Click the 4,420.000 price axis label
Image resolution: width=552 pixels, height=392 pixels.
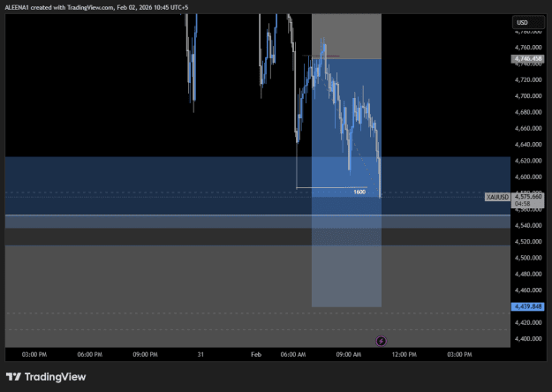(x=528, y=322)
